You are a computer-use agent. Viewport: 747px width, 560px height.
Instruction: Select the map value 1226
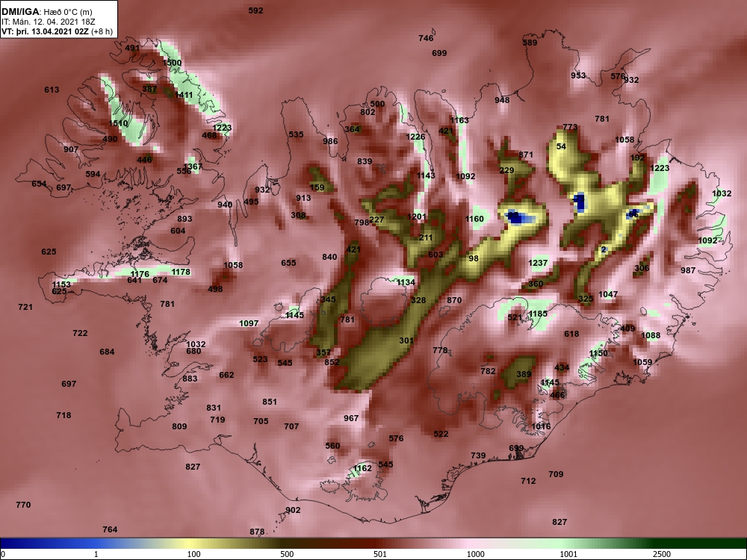coord(415,137)
